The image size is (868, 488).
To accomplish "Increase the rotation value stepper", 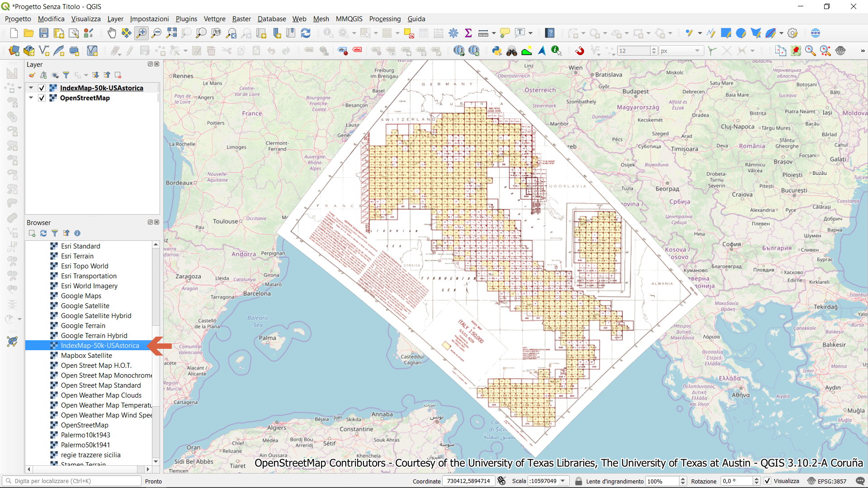I will coord(756,479).
